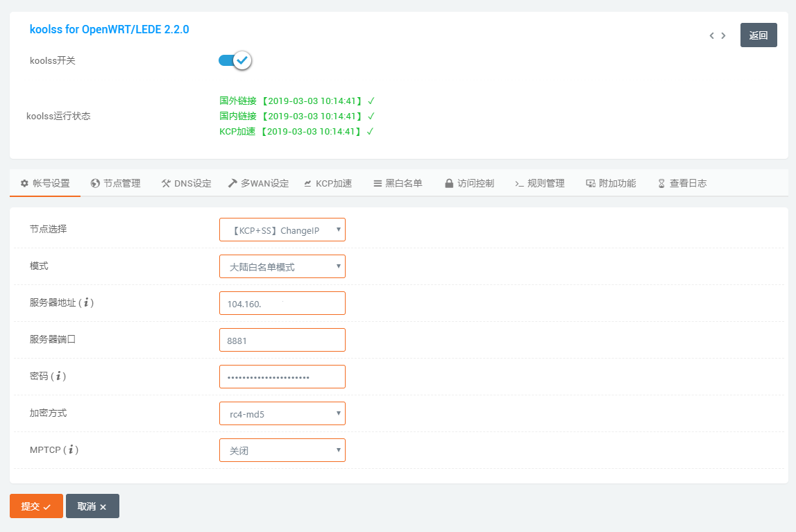Click the 国内链接 status line

click(x=297, y=116)
